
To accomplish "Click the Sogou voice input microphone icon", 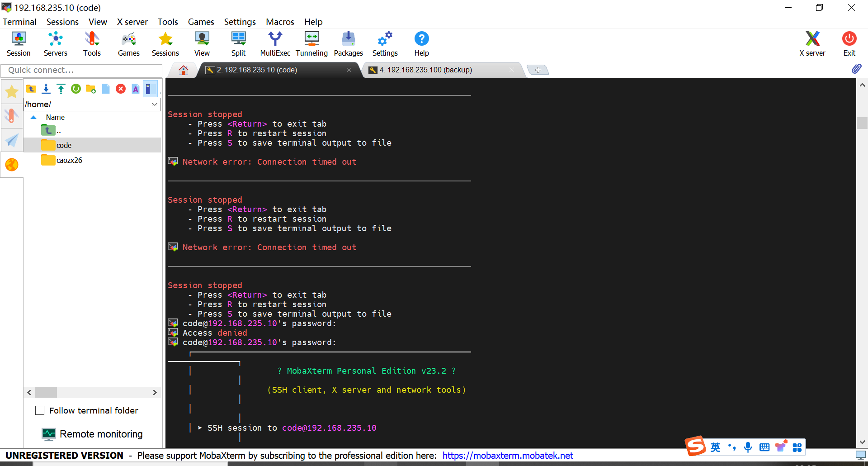I will click(748, 447).
